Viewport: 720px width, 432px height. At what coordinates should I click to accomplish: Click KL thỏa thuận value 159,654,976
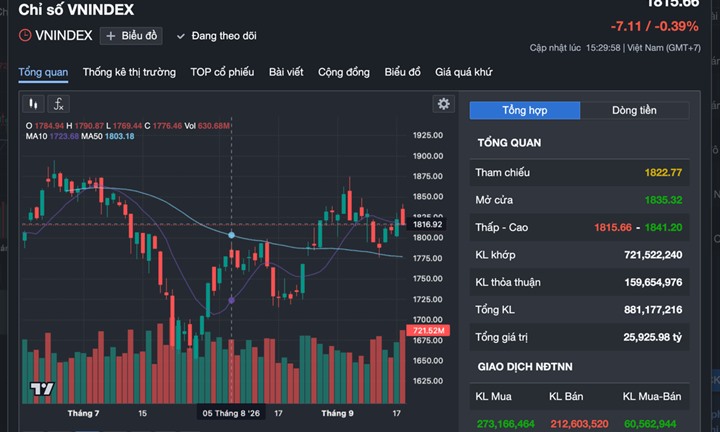[653, 282]
